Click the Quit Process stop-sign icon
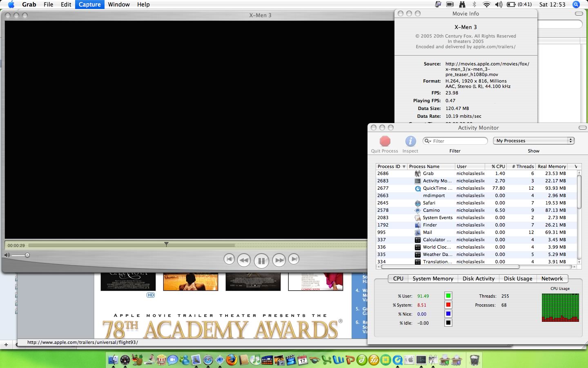The width and height of the screenshot is (588, 368). pyautogui.click(x=385, y=141)
